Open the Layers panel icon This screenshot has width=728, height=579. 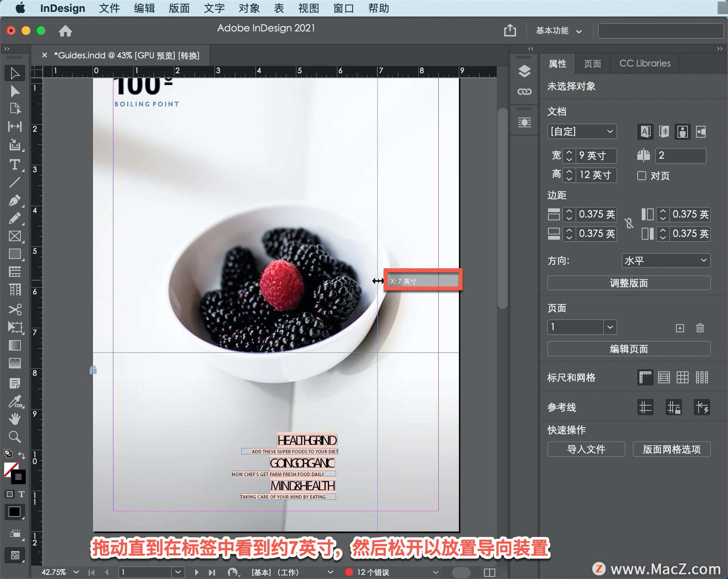pyautogui.click(x=524, y=71)
